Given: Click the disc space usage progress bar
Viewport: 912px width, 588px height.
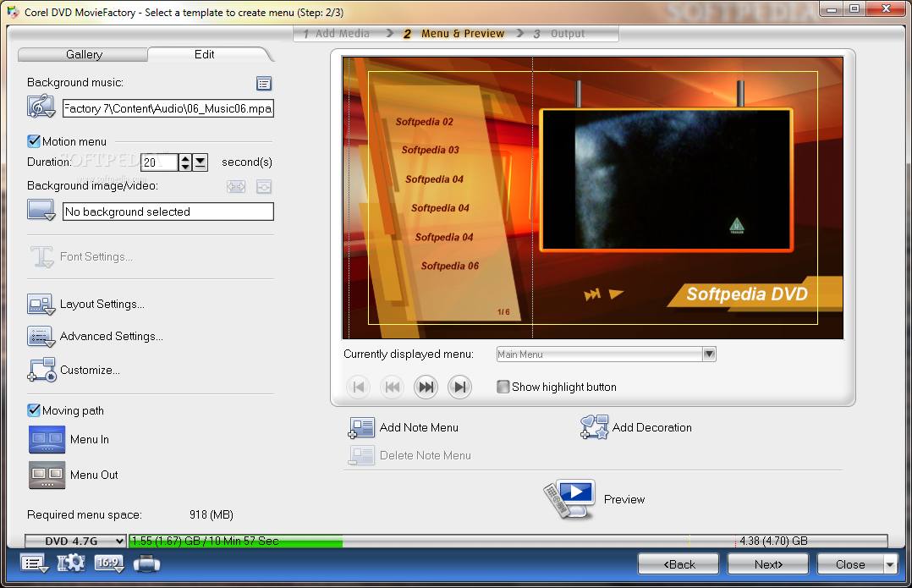Looking at the screenshot, I should pyautogui.click(x=508, y=541).
